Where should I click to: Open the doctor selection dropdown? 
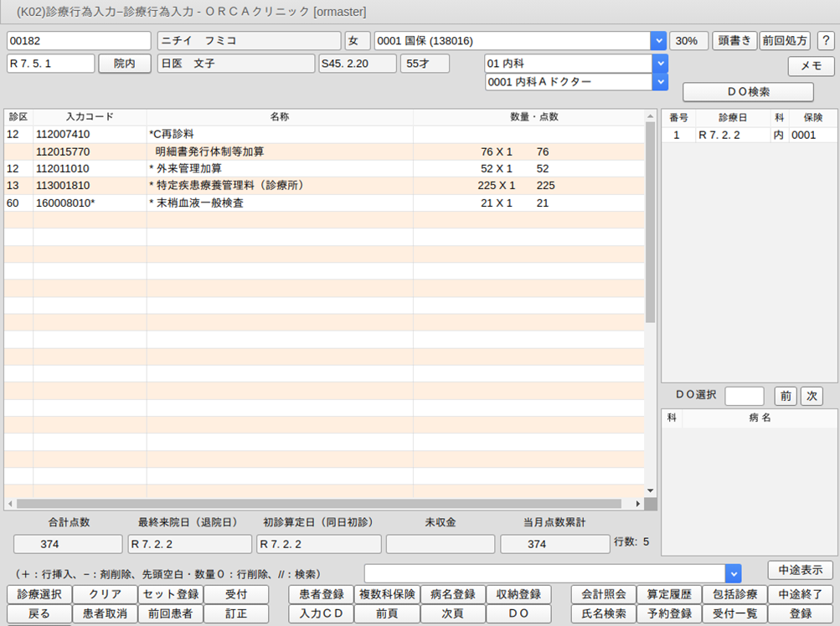point(660,82)
